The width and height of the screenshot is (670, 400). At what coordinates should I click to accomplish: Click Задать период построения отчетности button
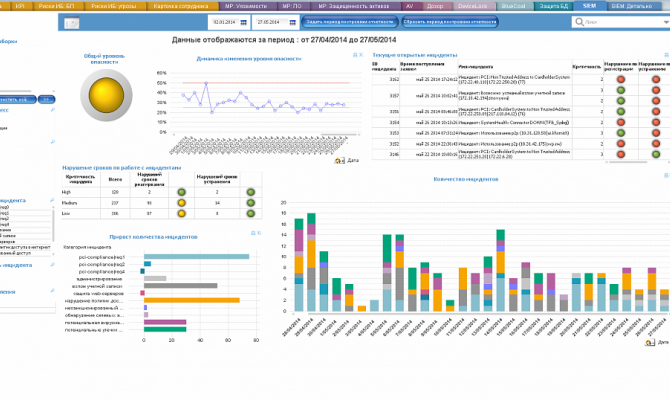(x=350, y=22)
